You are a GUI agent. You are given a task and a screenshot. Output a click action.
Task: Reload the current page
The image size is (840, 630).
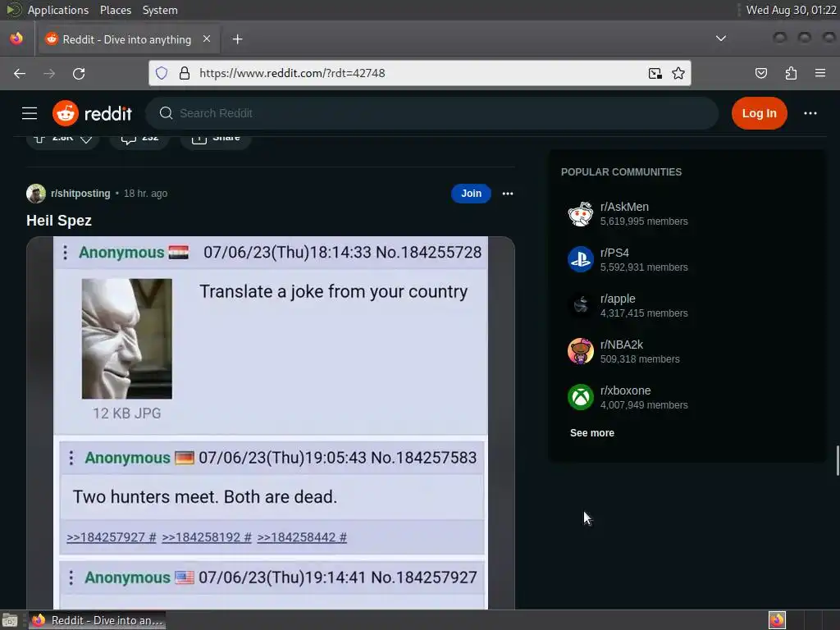79,73
